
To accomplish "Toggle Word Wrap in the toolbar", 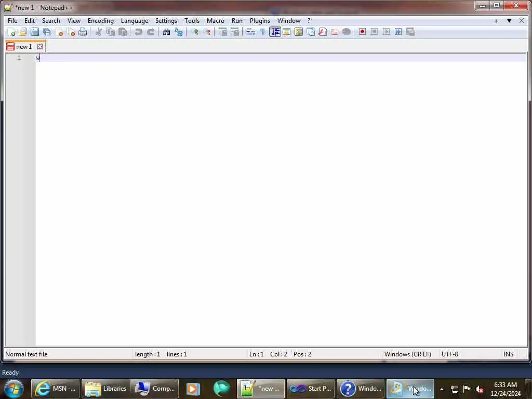I will pos(250,32).
